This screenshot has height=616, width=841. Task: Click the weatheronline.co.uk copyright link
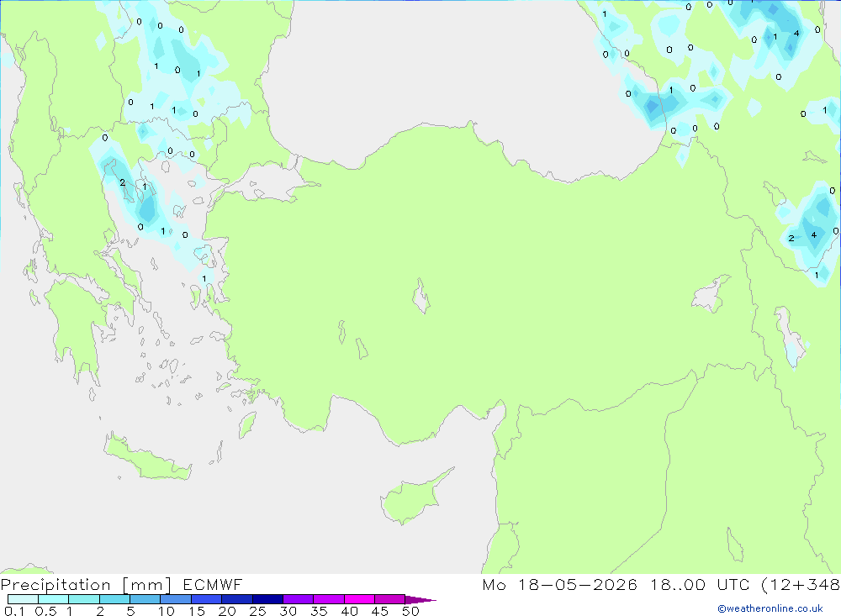770,608
